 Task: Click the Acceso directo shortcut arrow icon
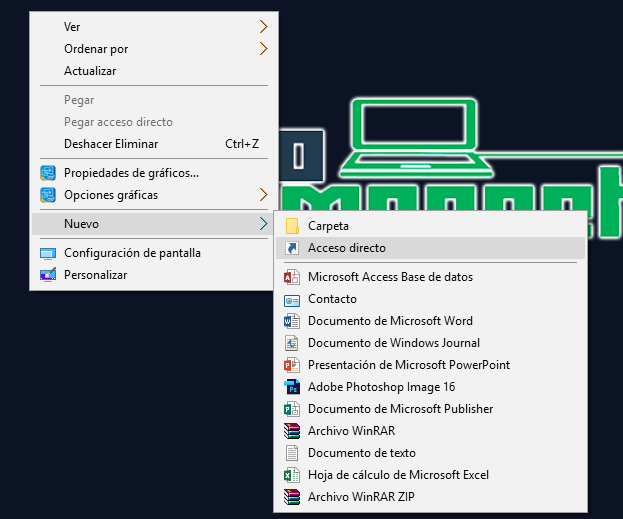292,248
